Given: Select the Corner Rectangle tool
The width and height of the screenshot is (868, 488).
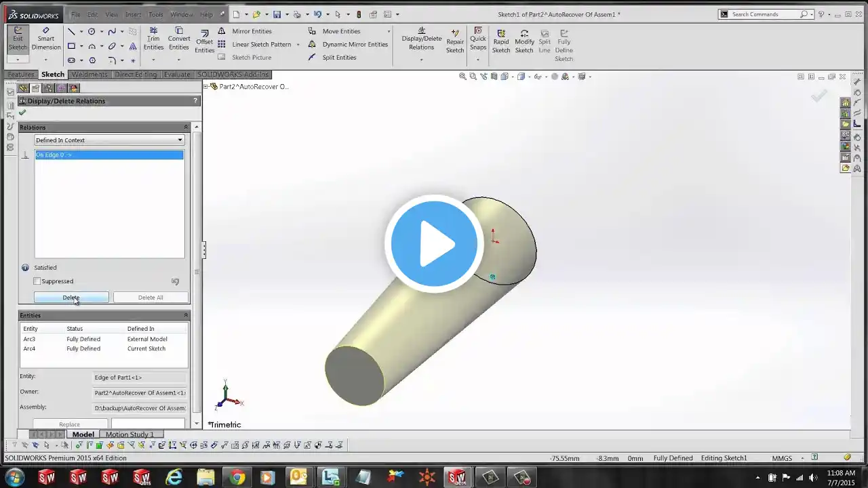Looking at the screenshot, I should click(x=71, y=46).
